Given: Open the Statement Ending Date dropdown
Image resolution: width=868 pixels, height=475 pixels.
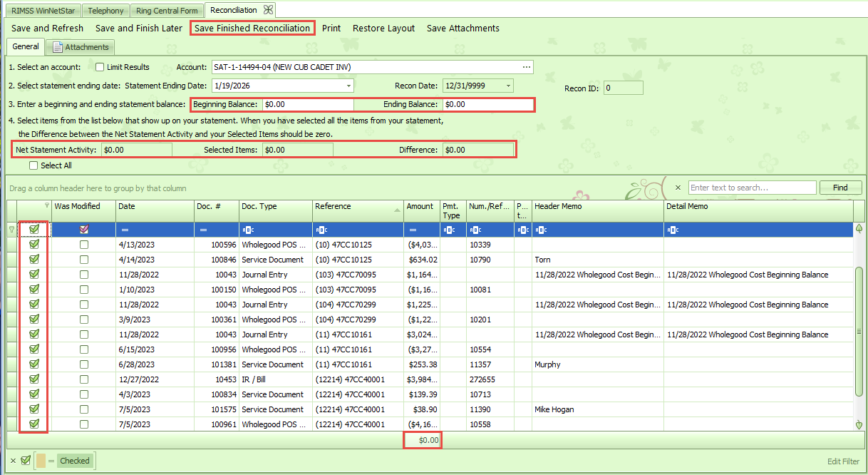Looking at the screenshot, I should (348, 86).
